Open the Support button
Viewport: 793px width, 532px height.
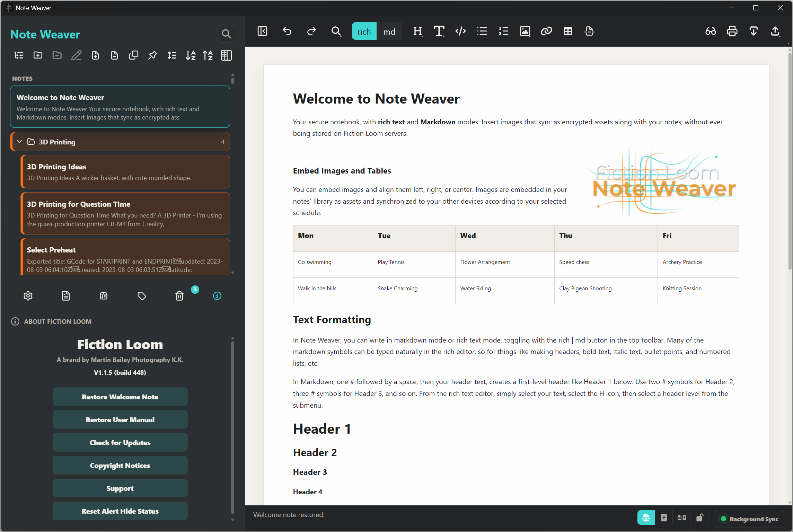click(x=120, y=488)
